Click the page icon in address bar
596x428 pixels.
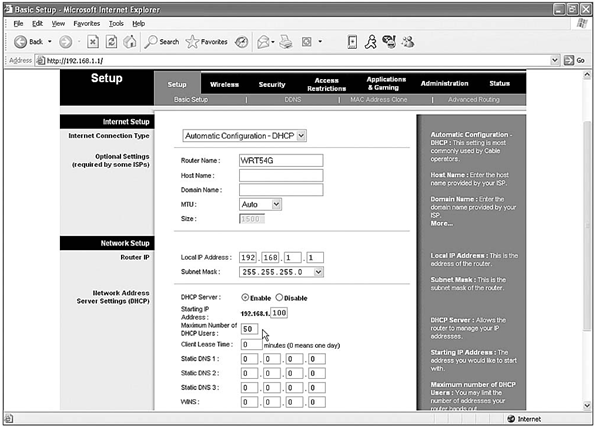pos(40,60)
